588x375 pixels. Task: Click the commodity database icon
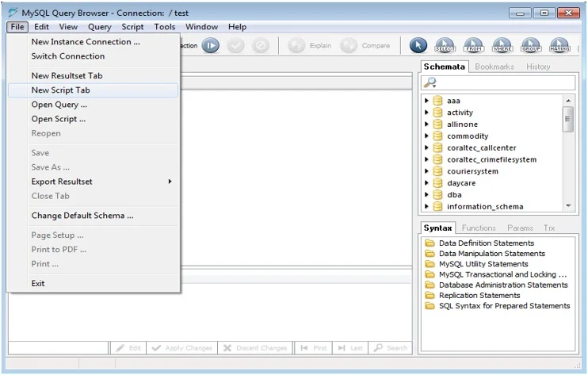[437, 136]
